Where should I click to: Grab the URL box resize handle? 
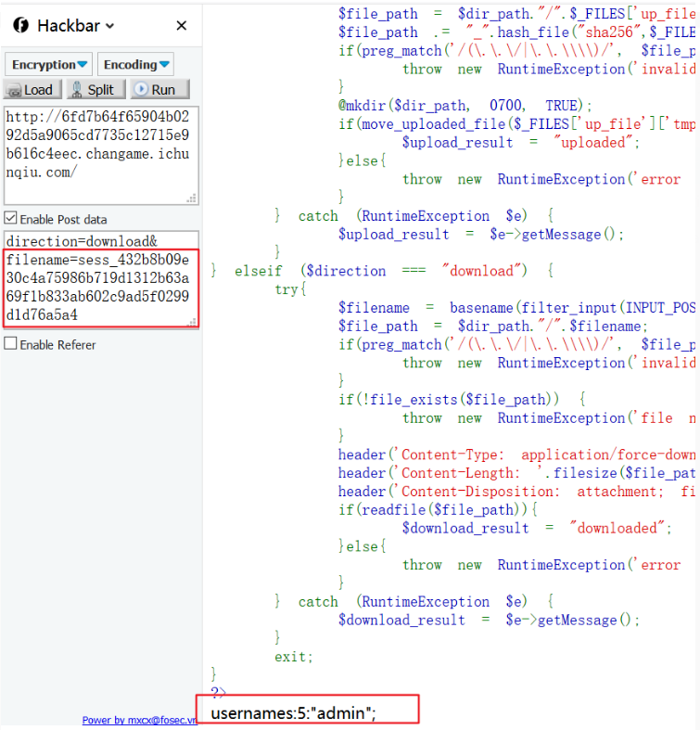[192, 198]
